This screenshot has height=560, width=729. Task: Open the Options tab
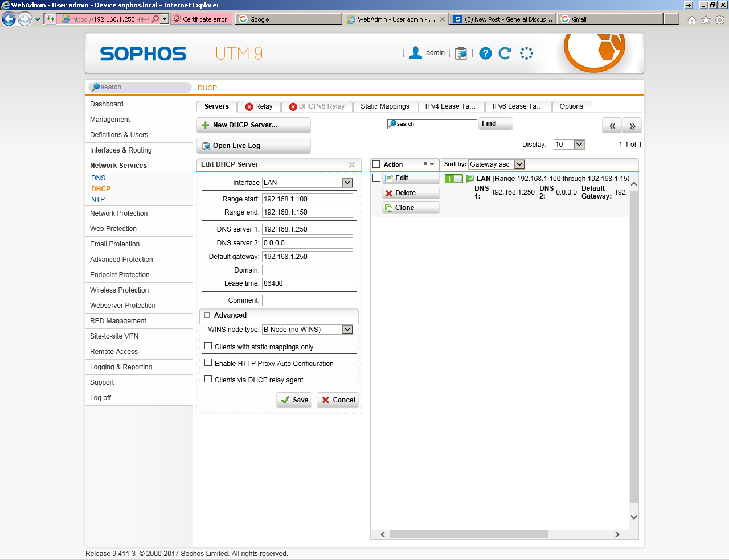(571, 106)
